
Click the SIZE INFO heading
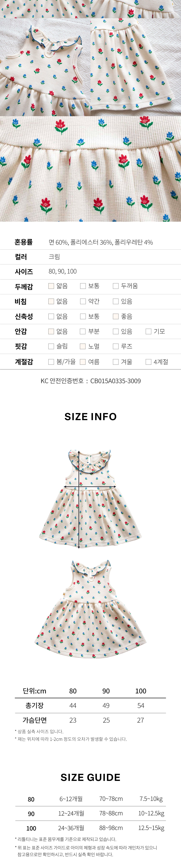(x=91, y=417)
